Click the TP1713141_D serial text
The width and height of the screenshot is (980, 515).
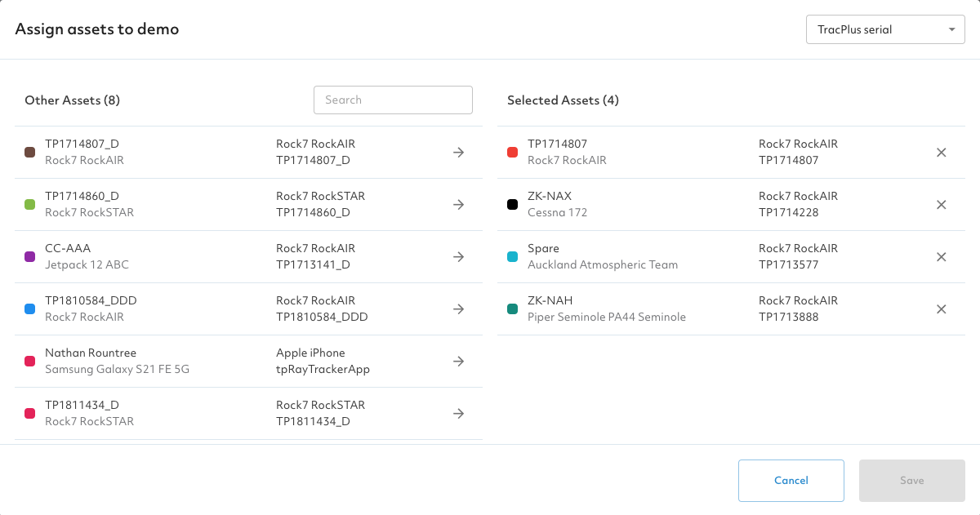(x=314, y=264)
